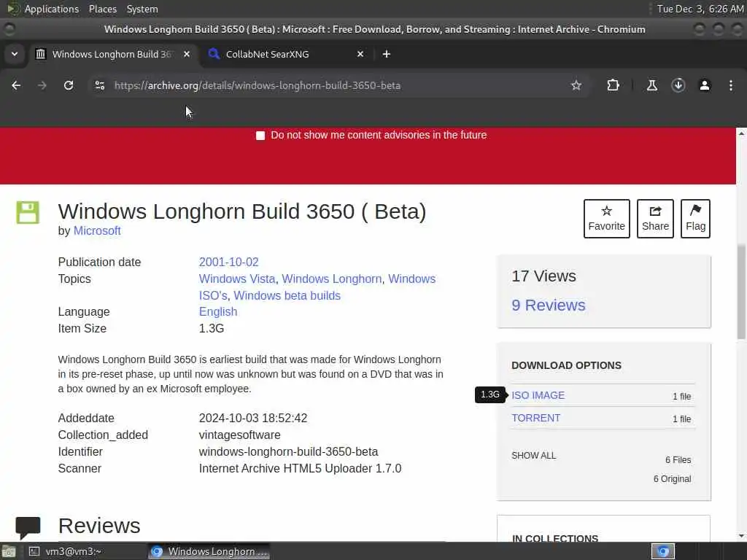747x560 pixels.
Task: Click the identifier 'windows-longhorn-build-3650-beta' value
Action: coord(288,451)
